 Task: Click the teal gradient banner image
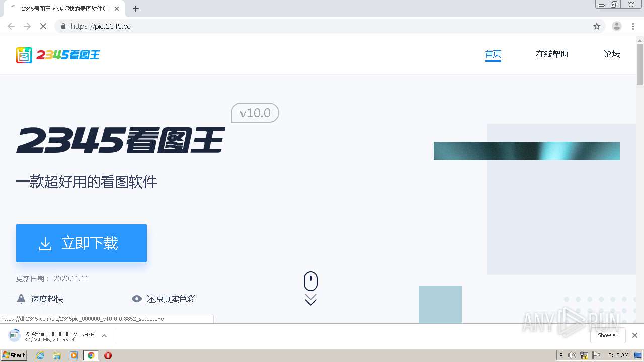(527, 151)
